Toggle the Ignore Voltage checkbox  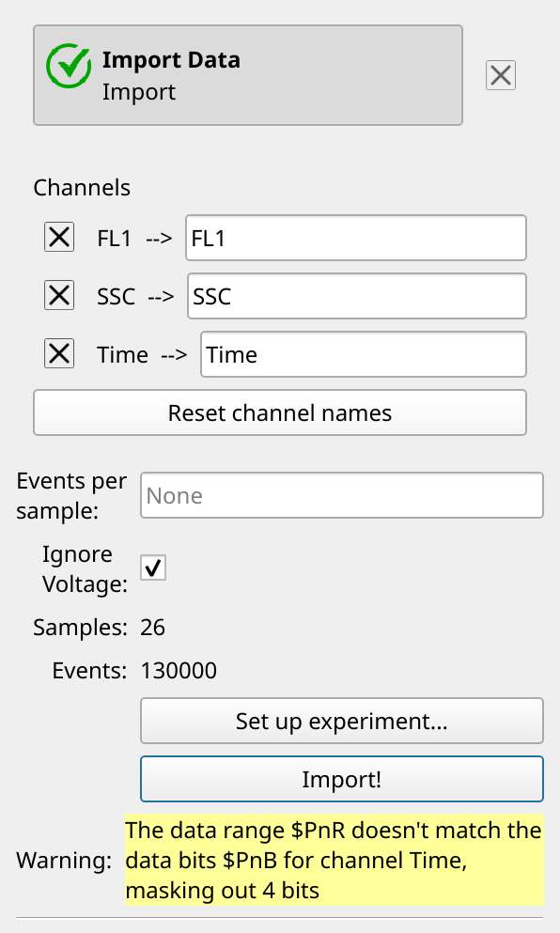coord(153,568)
